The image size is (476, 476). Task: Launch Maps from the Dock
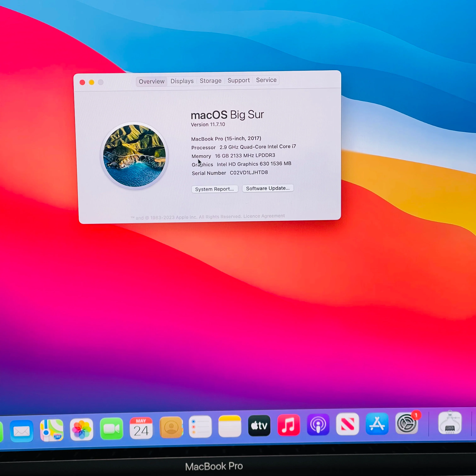(52, 430)
